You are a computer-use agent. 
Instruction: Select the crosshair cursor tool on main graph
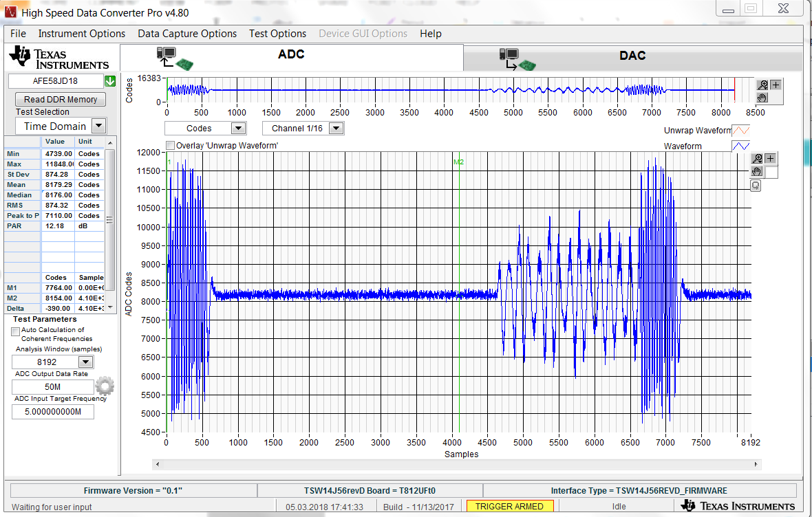[770, 158]
